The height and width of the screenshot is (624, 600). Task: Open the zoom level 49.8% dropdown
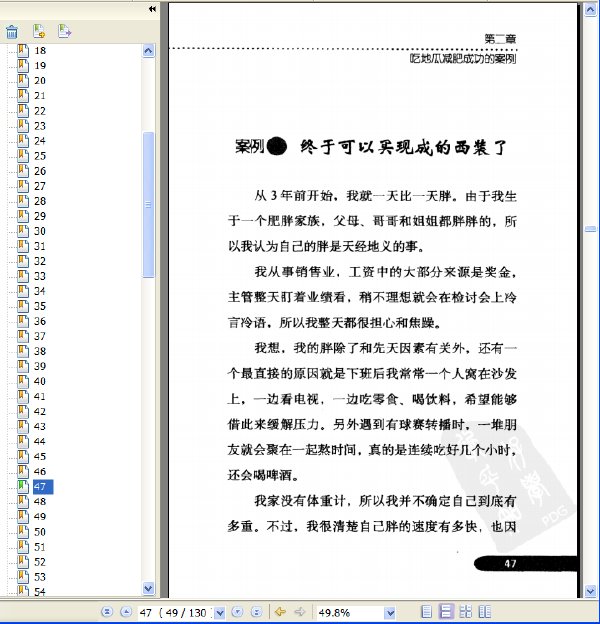(390, 613)
